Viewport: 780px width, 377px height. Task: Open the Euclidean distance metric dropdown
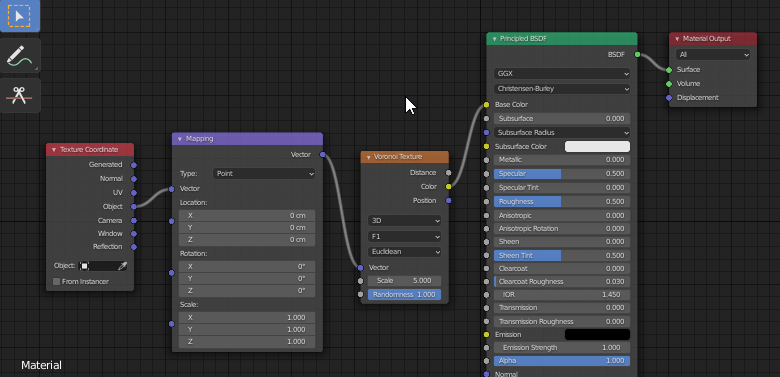[x=404, y=252]
